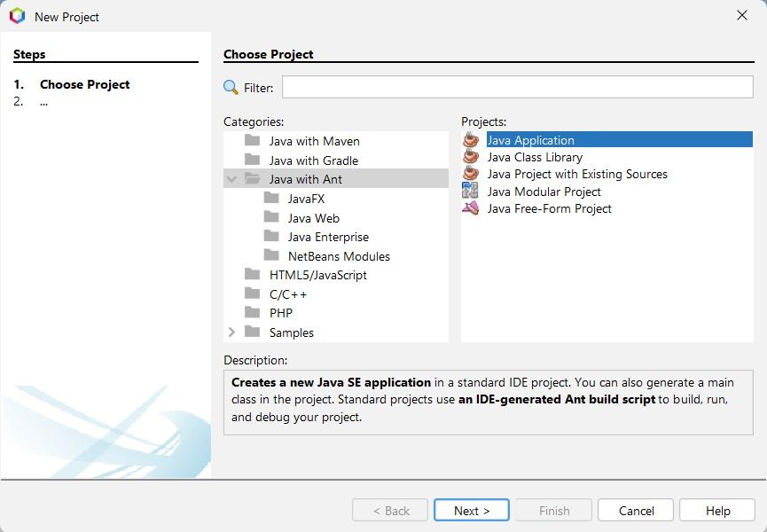This screenshot has width=767, height=532.
Task: Click the Samples folder icon
Action: pos(253,332)
